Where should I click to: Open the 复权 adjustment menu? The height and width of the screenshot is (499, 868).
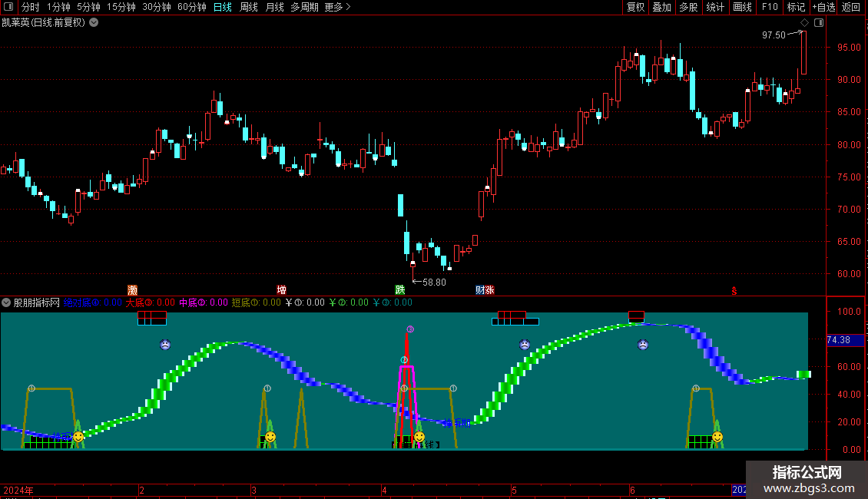click(635, 7)
